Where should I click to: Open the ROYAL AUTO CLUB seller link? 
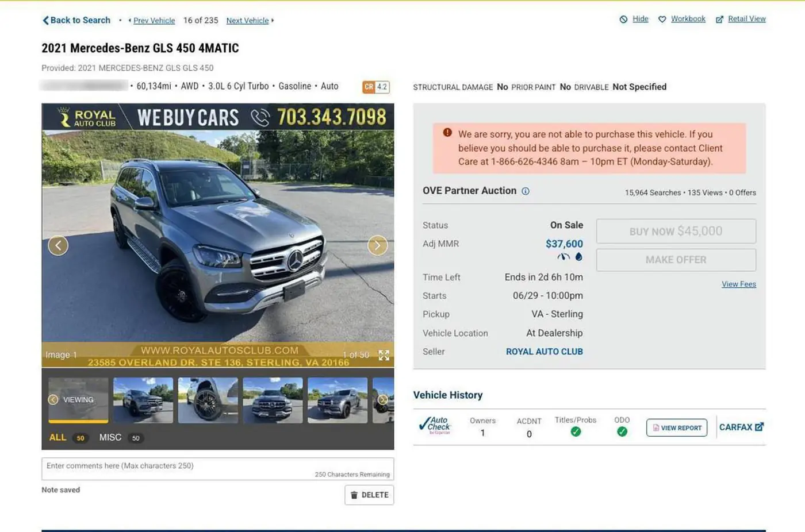click(545, 352)
